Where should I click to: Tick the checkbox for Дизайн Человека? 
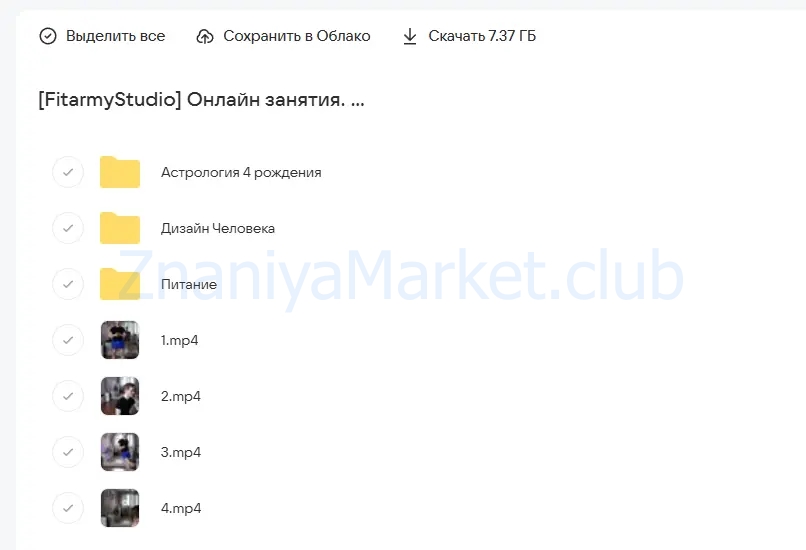pyautogui.click(x=68, y=228)
